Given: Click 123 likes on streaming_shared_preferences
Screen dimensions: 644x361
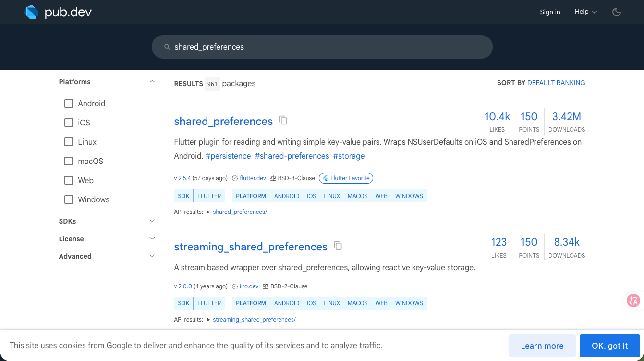Looking at the screenshot, I should tap(499, 242).
